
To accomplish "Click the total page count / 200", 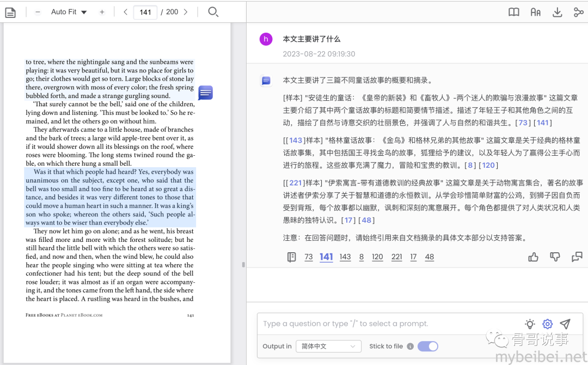I will coord(169,12).
